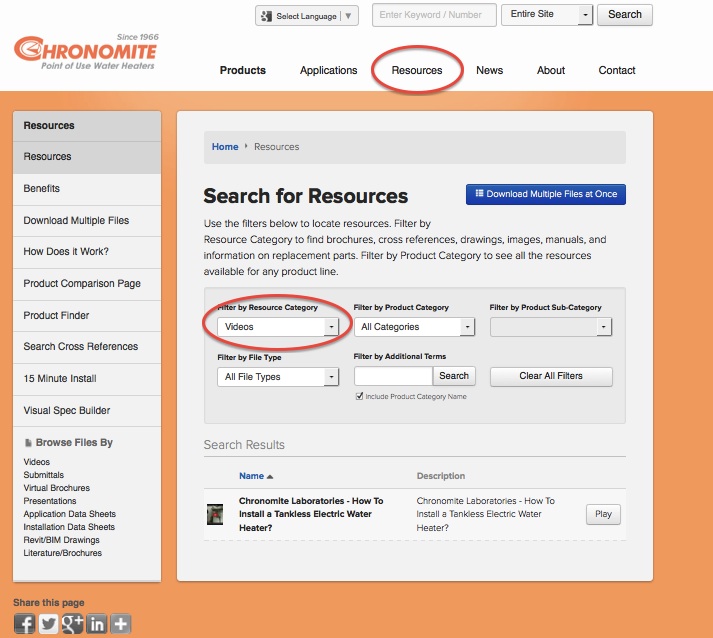Click the Home breadcrumb link
The image size is (713, 638).
tap(225, 147)
